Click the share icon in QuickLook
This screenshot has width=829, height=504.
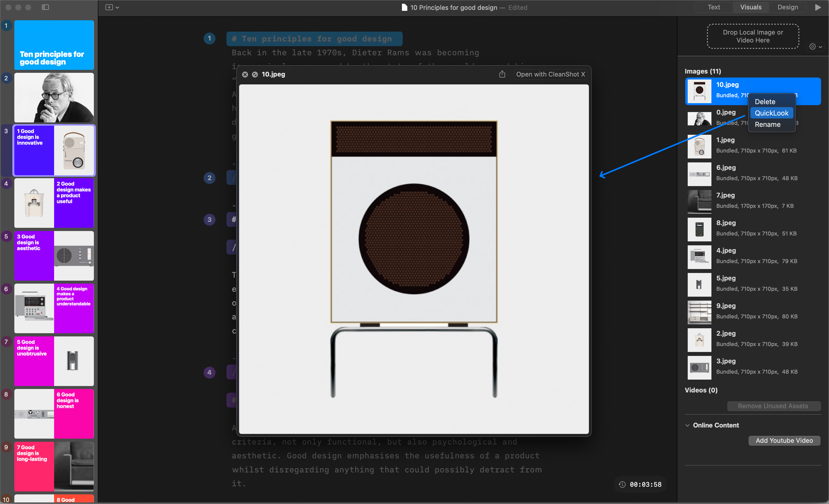502,74
